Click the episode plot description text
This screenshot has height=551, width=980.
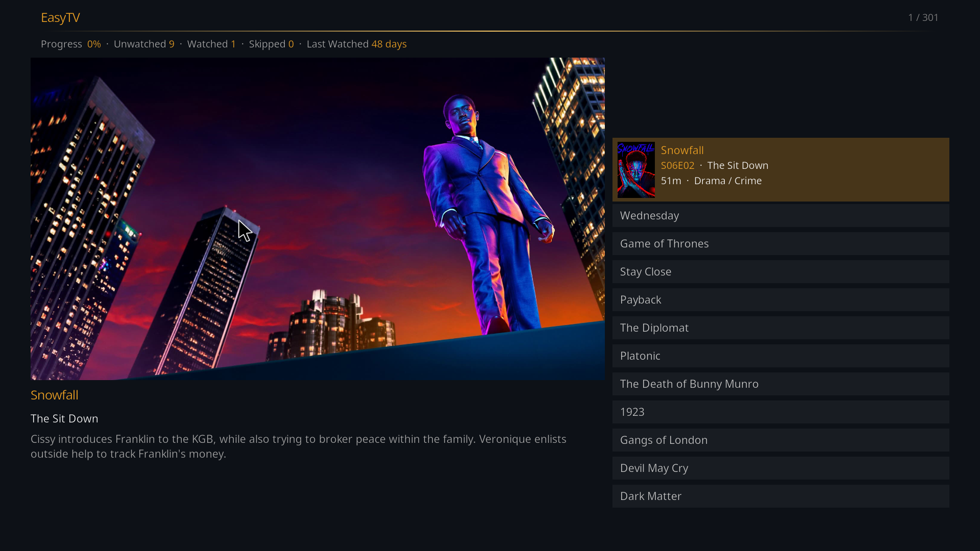click(299, 446)
